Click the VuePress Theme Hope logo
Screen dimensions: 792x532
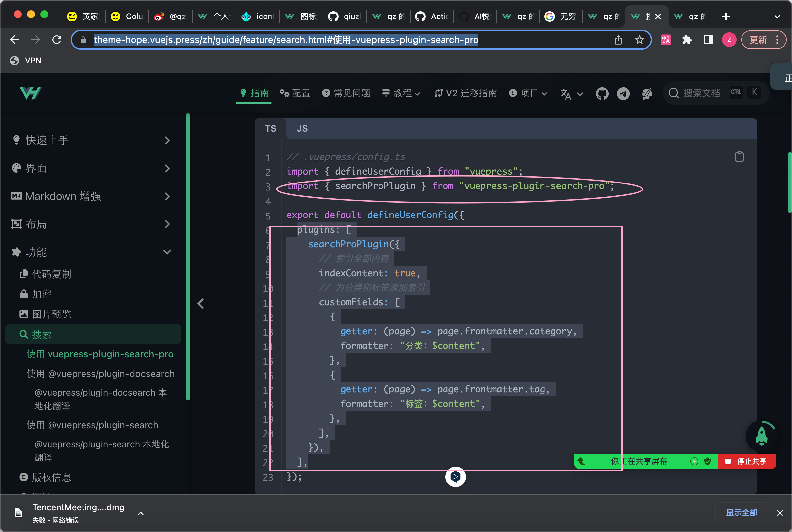31,93
